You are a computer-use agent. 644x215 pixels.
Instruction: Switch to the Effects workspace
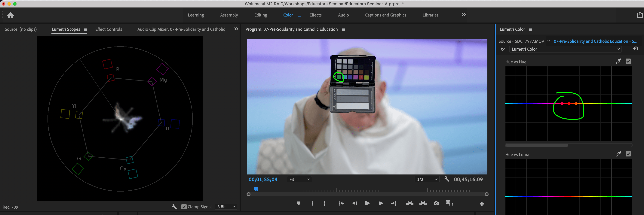click(315, 15)
